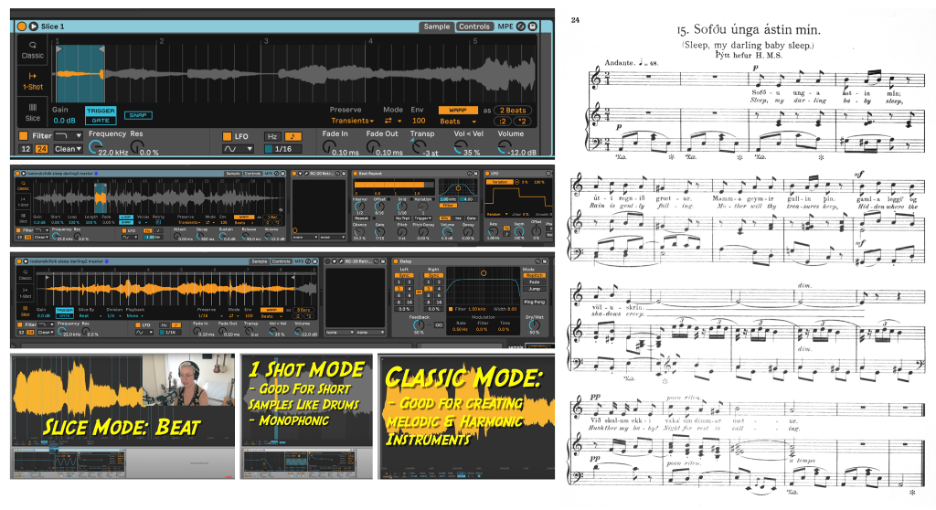Toggle the SNAP button in Slice 1

138,115
